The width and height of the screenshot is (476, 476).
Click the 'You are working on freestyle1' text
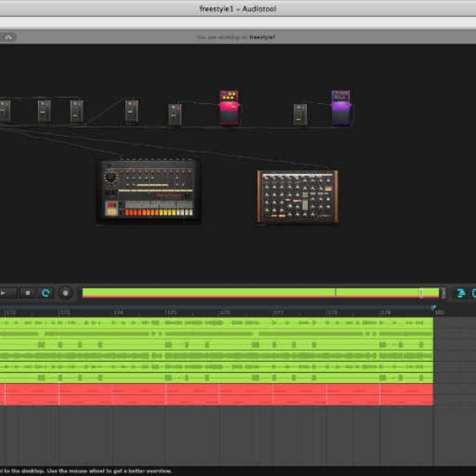[x=236, y=37]
